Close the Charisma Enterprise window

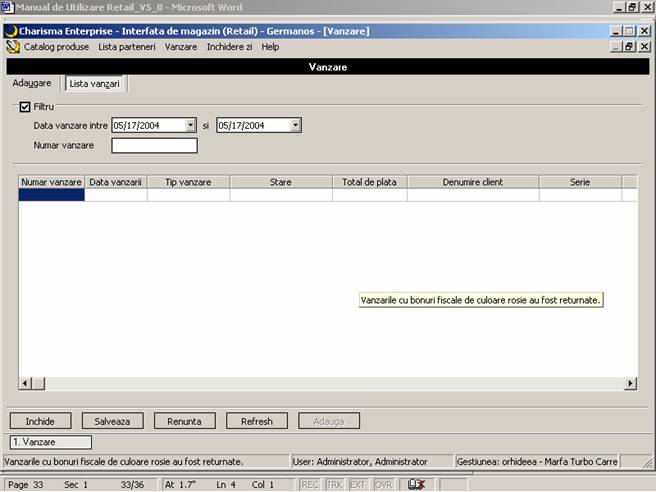(x=645, y=31)
